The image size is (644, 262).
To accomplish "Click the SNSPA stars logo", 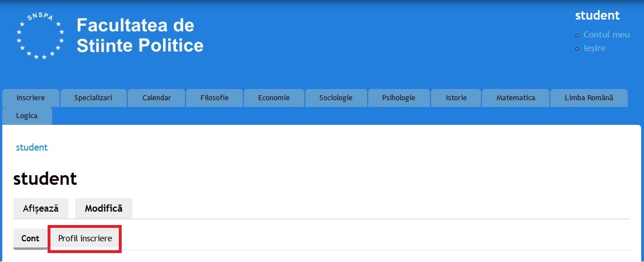I will click(x=40, y=36).
